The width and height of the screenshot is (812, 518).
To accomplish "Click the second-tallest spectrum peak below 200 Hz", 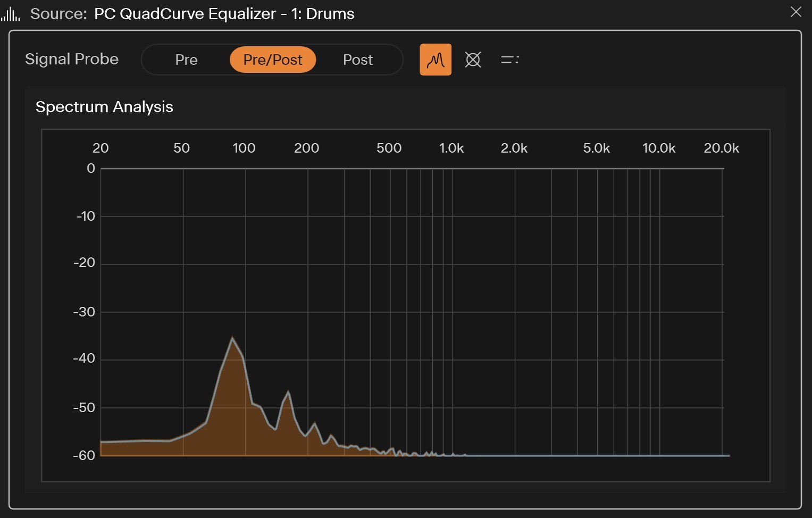I will pyautogui.click(x=288, y=393).
